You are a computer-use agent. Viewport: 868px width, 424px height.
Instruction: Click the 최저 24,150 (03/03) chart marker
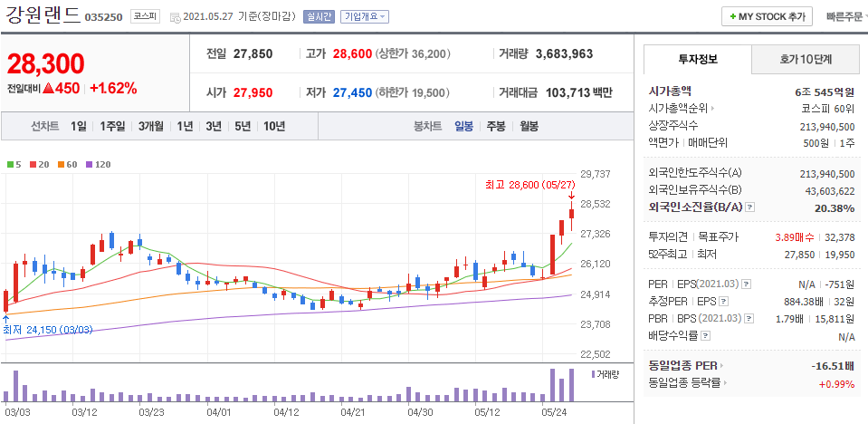tap(48, 329)
